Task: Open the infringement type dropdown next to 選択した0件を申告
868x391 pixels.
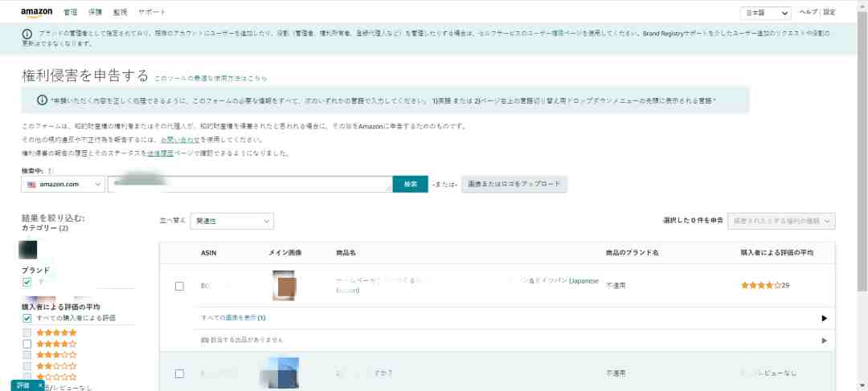Action: [782, 221]
